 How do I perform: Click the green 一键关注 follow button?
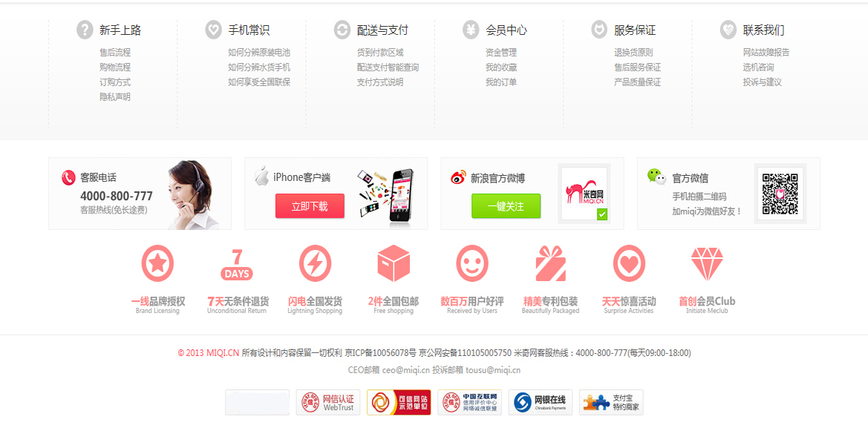[506, 205]
